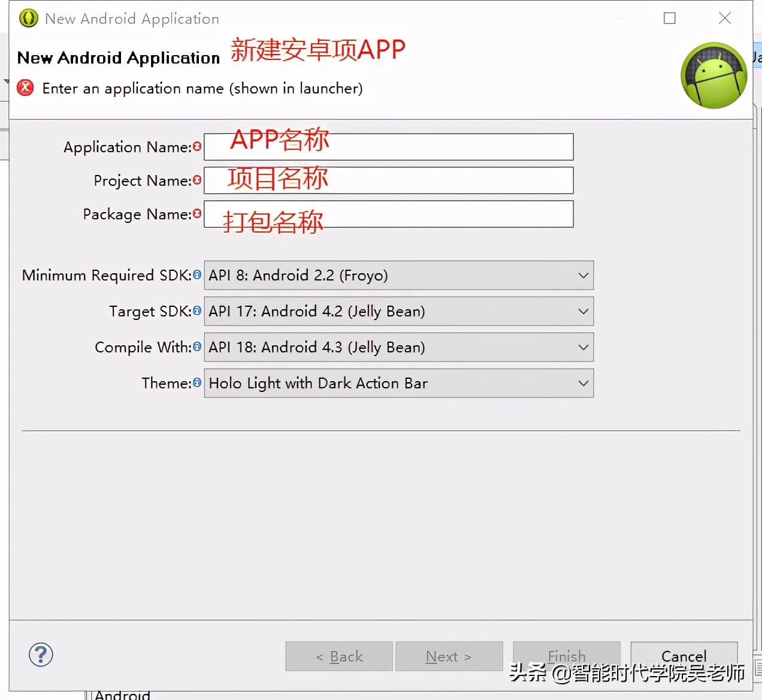The image size is (762, 700).
Task: Click the New Android Application window icon
Action: point(28,18)
